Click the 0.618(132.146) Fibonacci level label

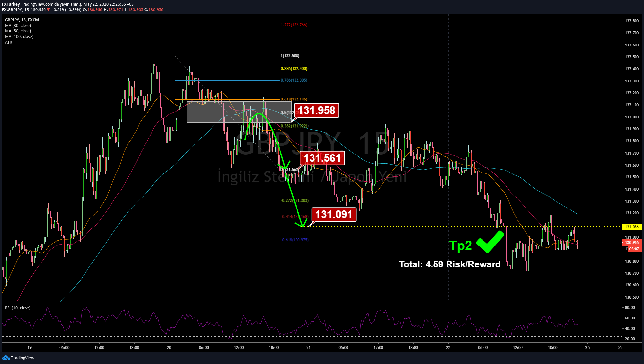click(x=294, y=99)
